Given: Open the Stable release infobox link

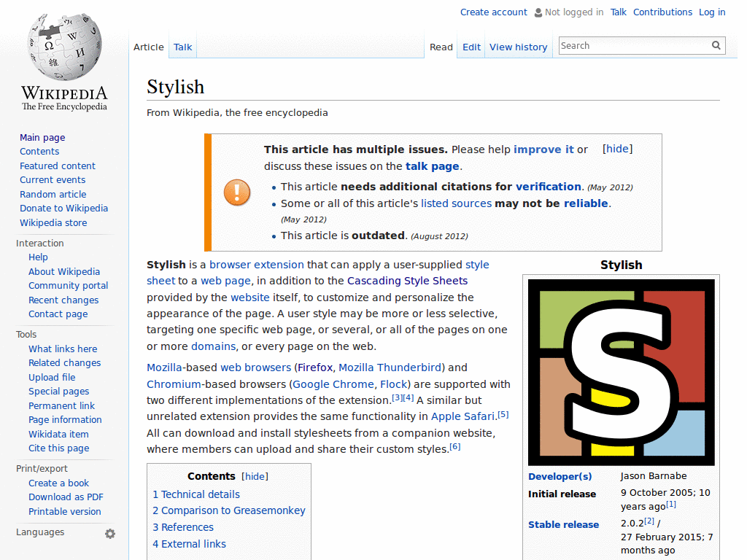Looking at the screenshot, I should pyautogui.click(x=563, y=525).
